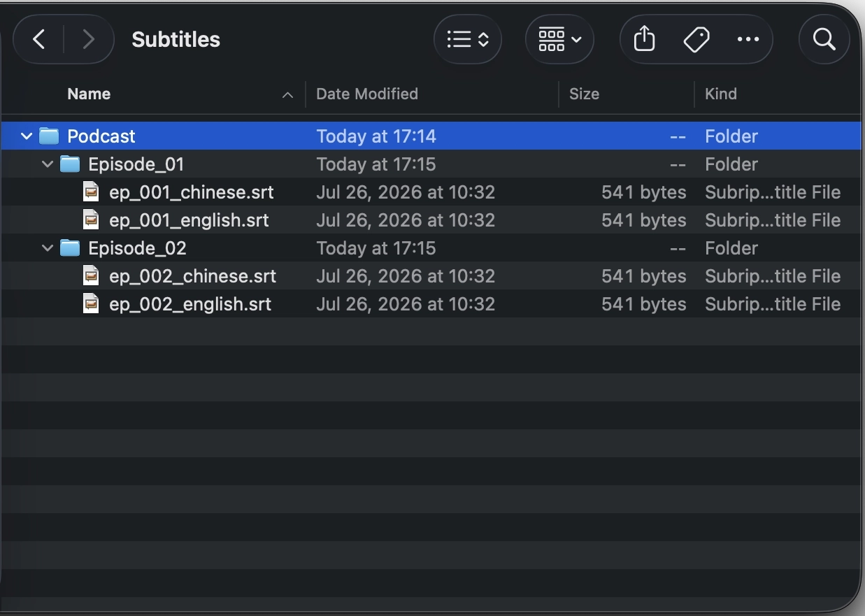Select the ep_002_english.srt file name
The height and width of the screenshot is (616, 865).
coord(190,304)
